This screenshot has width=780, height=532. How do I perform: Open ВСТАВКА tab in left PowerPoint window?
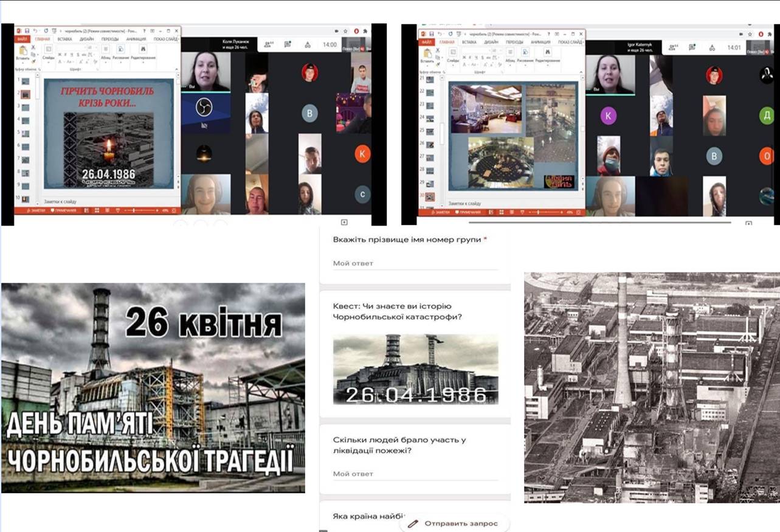(64, 39)
